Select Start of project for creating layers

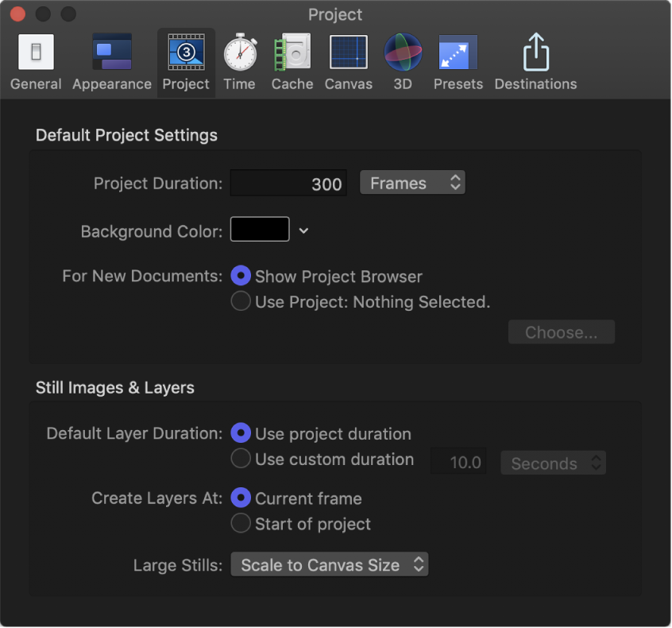241,523
